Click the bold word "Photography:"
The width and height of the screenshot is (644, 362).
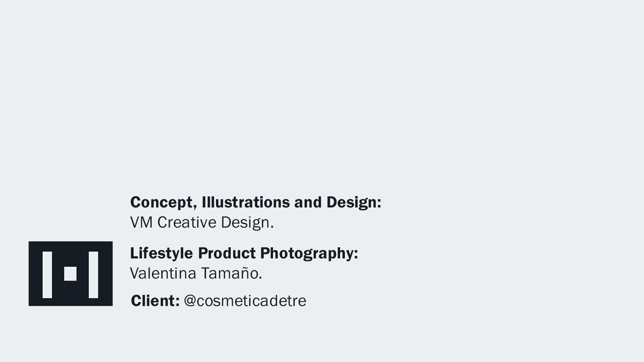click(309, 253)
